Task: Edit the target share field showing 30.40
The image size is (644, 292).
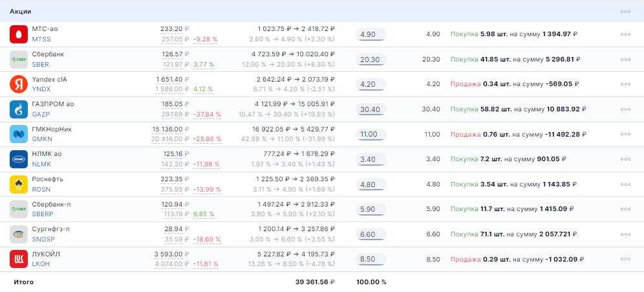Action: click(x=370, y=109)
